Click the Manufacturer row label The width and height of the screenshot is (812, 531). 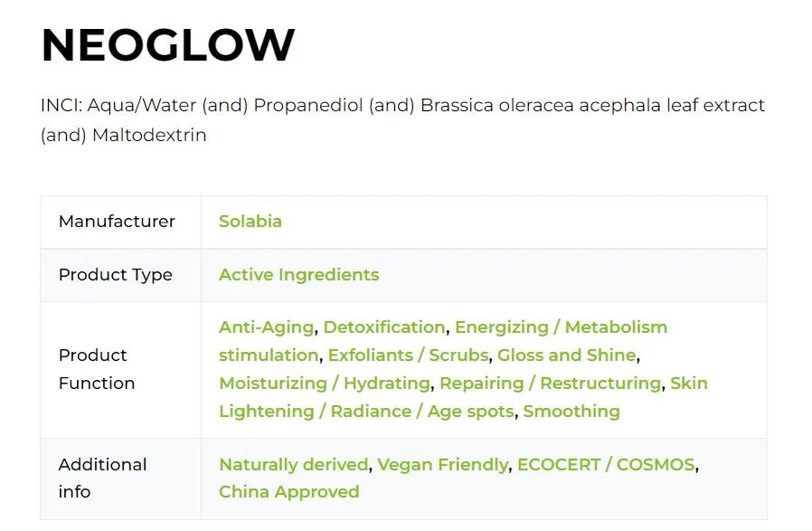(117, 222)
